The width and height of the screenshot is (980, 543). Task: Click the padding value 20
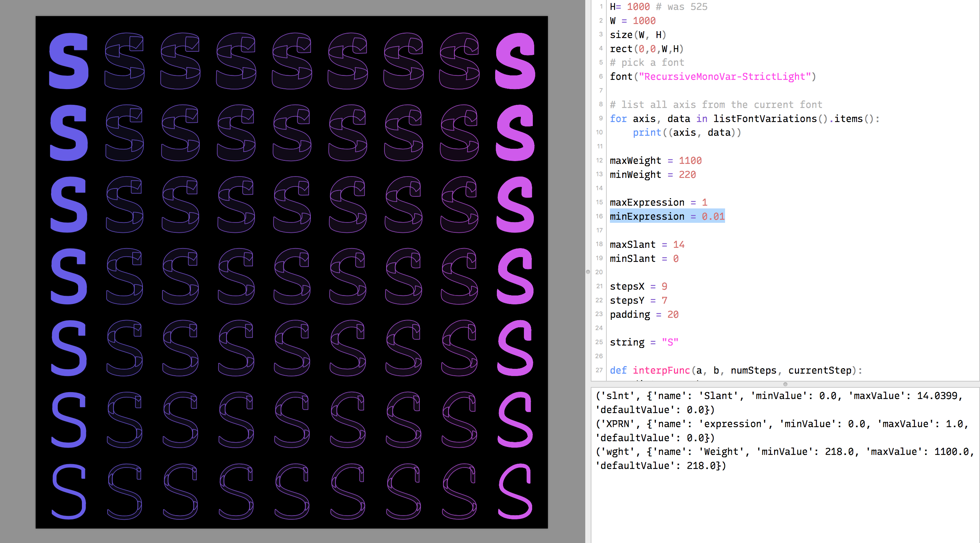pos(673,314)
